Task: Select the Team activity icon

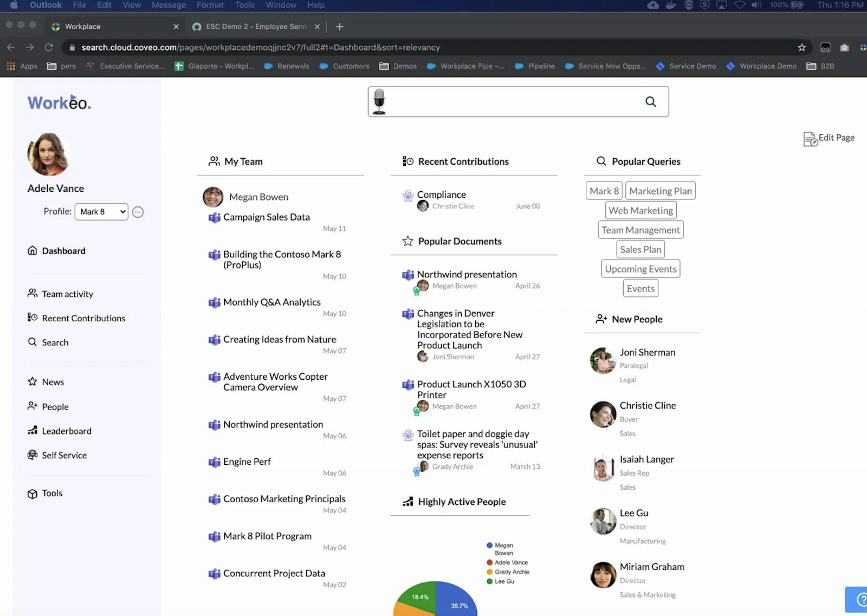Action: pyautogui.click(x=33, y=294)
